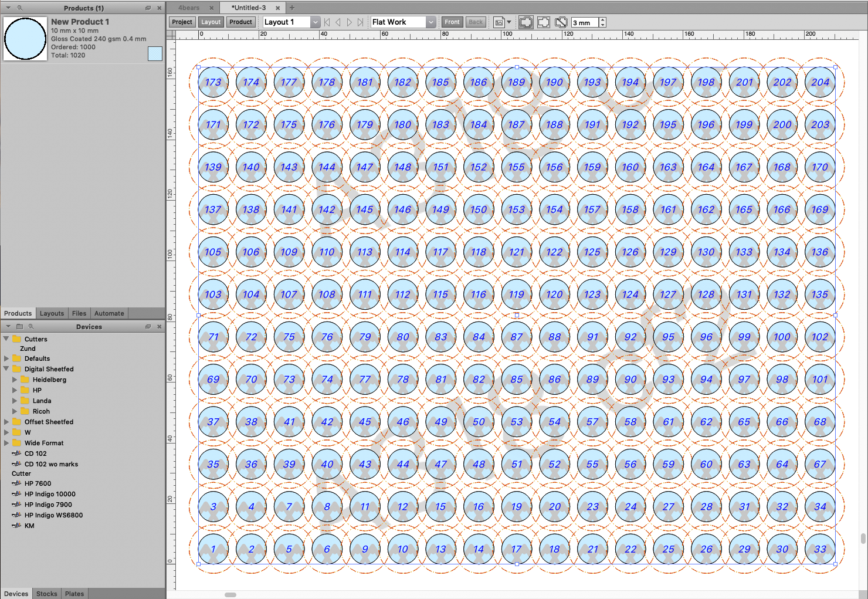Undock the Products panel
Image resolution: width=868 pixels, height=599 pixels.
click(148, 8)
